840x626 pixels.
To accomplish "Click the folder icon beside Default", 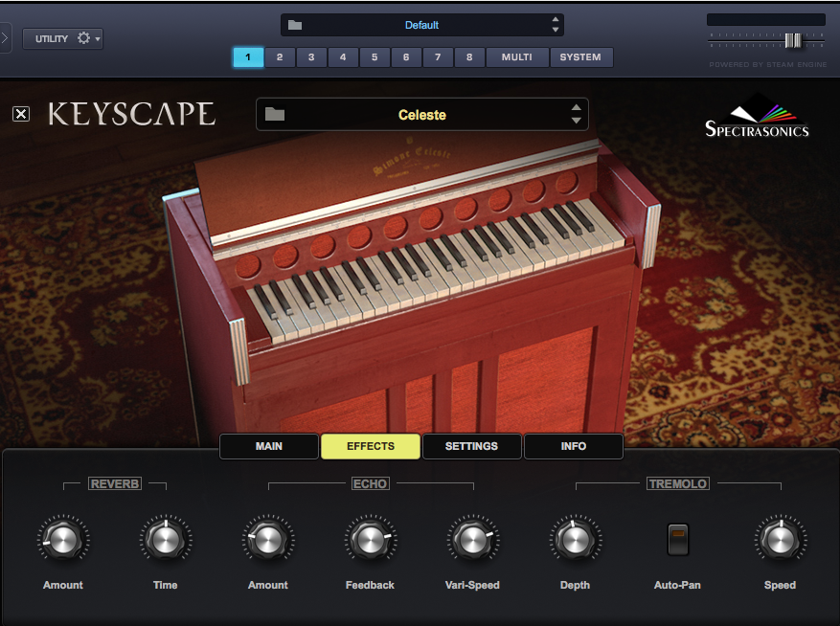I will coord(295,25).
